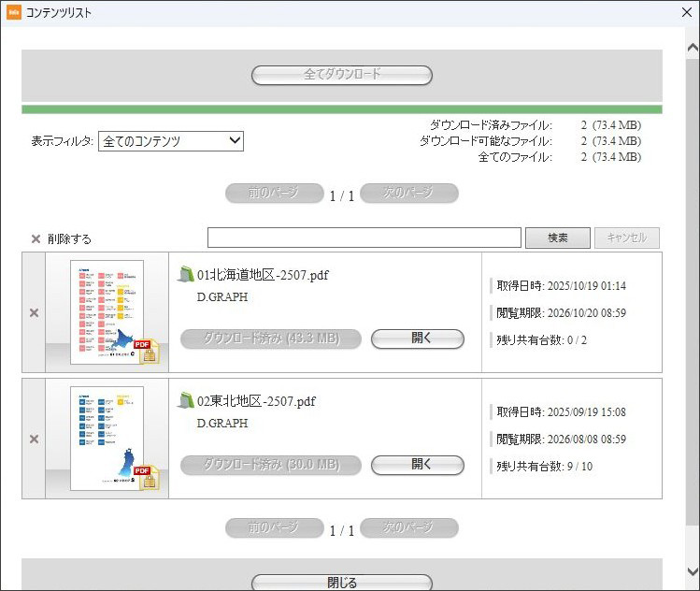Click the bottom 前のページ button
The height and width of the screenshot is (591, 700).
(x=274, y=528)
